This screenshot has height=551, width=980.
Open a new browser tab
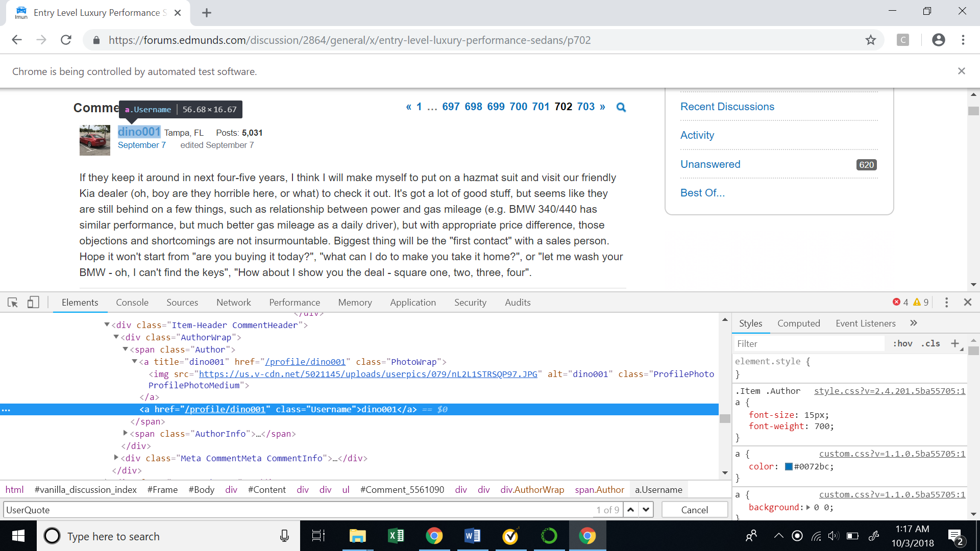click(x=207, y=13)
